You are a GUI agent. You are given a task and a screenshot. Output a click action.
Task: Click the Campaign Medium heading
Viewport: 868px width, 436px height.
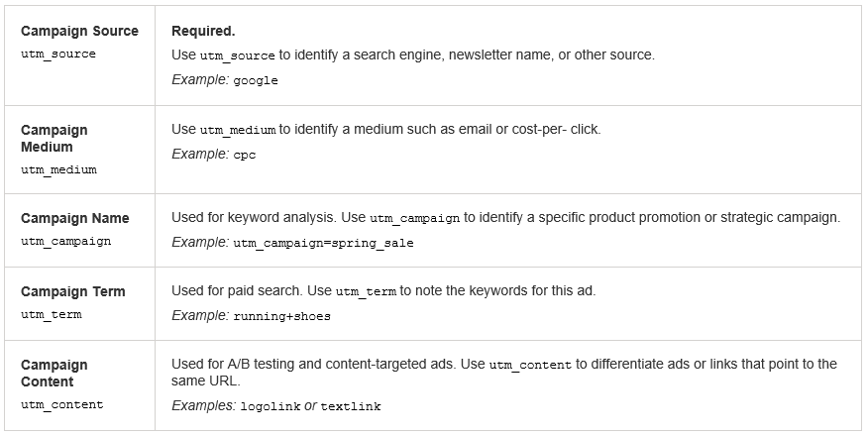54,139
